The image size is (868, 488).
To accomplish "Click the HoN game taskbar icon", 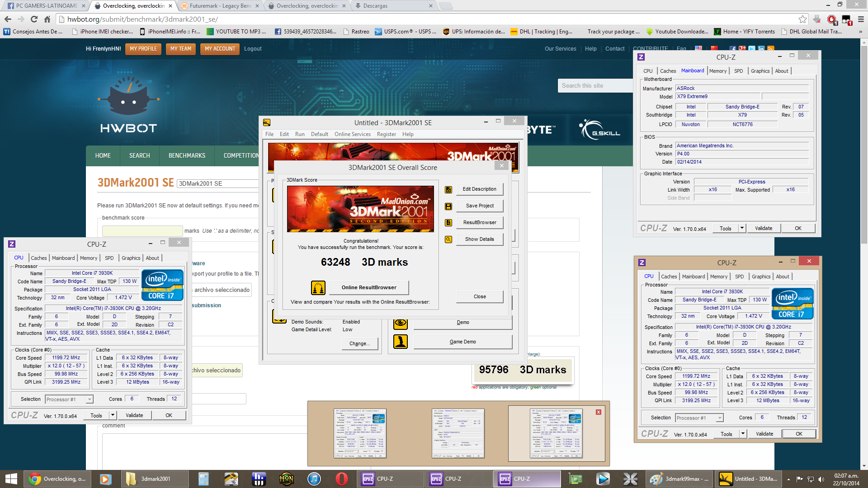I will tap(286, 479).
